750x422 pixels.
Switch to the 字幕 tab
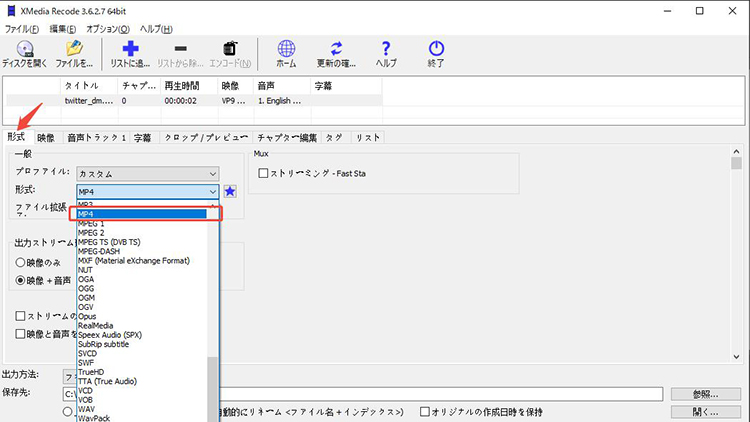[x=143, y=138]
